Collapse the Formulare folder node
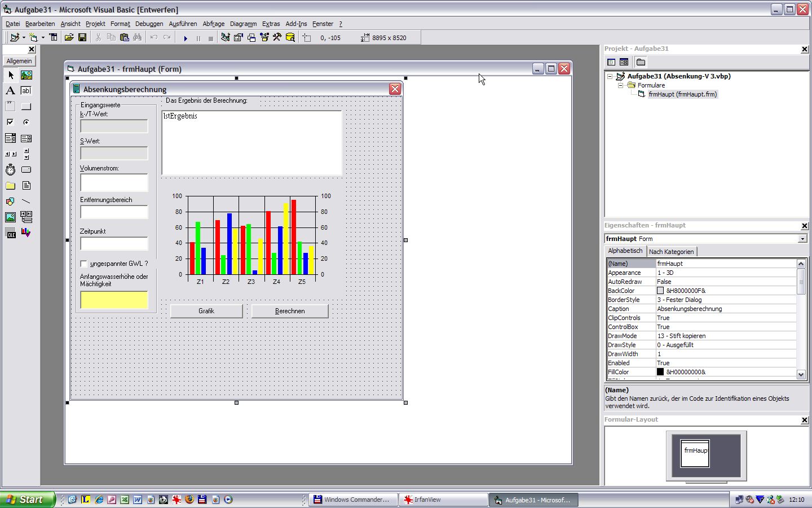 620,85
